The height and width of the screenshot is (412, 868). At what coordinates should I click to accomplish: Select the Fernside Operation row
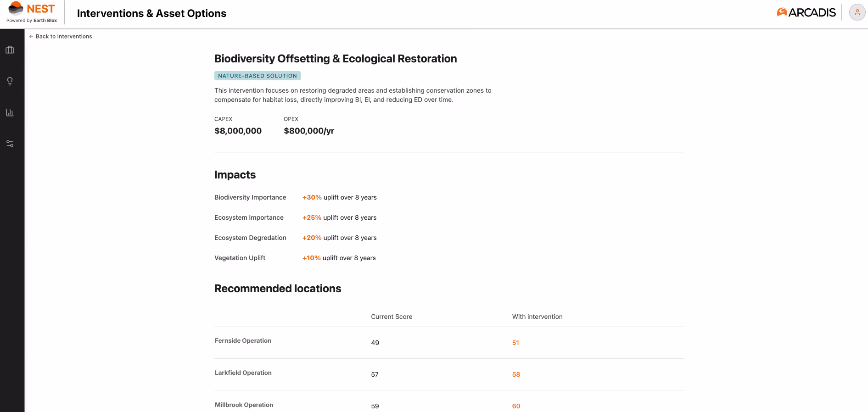pos(449,343)
